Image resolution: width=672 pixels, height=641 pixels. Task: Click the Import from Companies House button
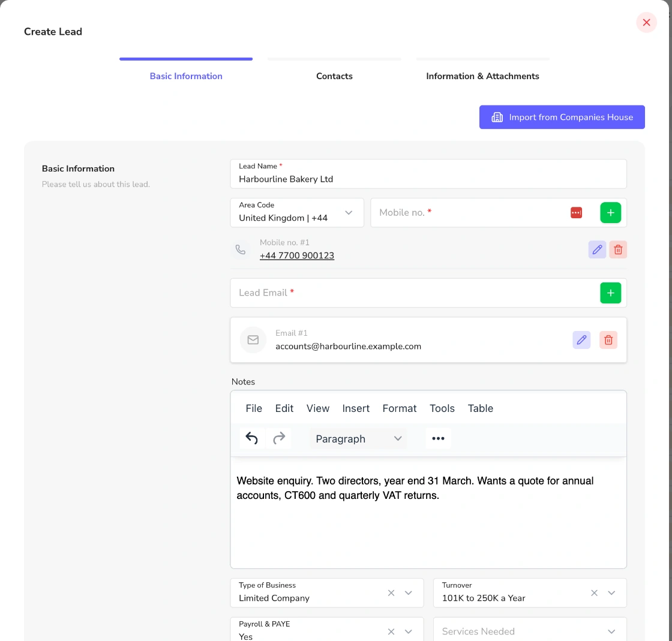click(562, 117)
